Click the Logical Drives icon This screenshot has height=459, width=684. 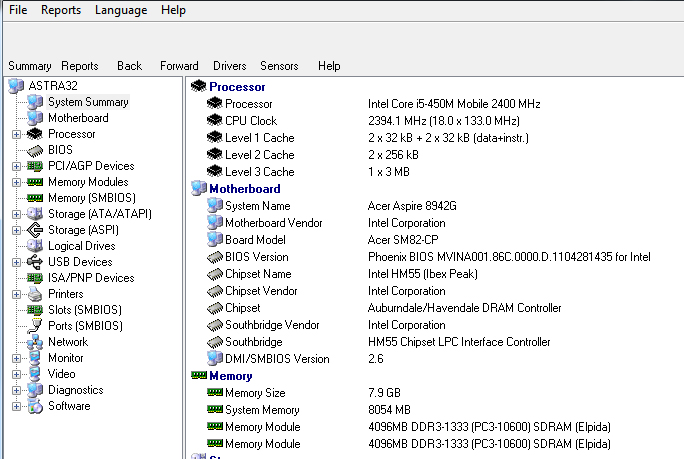coord(35,246)
